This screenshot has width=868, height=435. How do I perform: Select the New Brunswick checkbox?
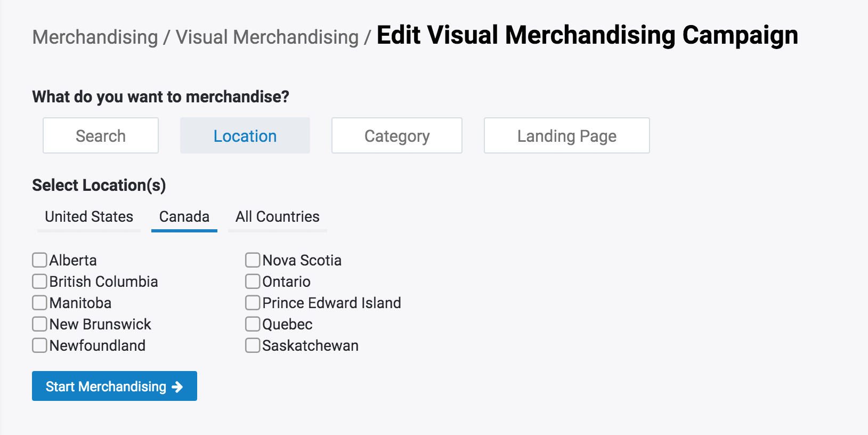pyautogui.click(x=39, y=324)
